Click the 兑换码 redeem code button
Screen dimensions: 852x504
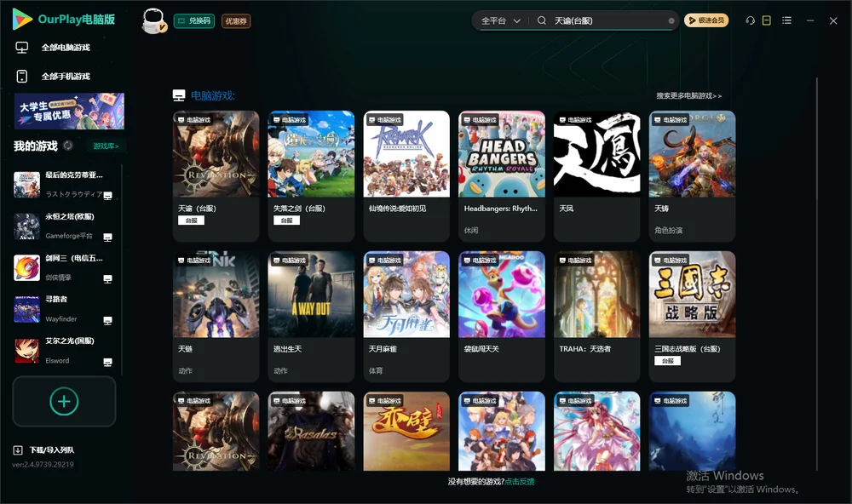coord(194,21)
